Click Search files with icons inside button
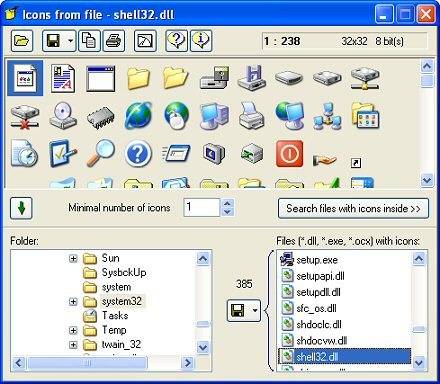440x384 pixels. (353, 209)
